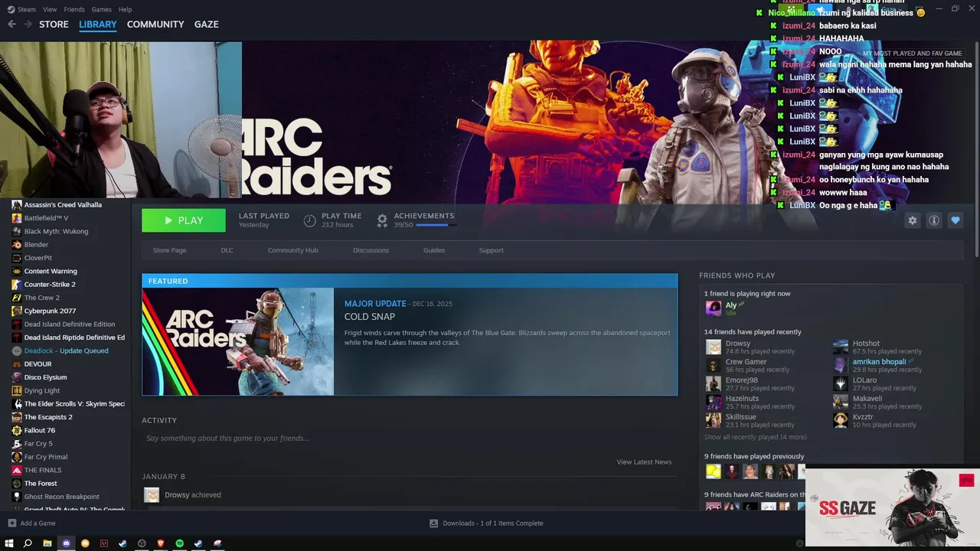Switch to the LIBRARY tab

(x=98, y=24)
